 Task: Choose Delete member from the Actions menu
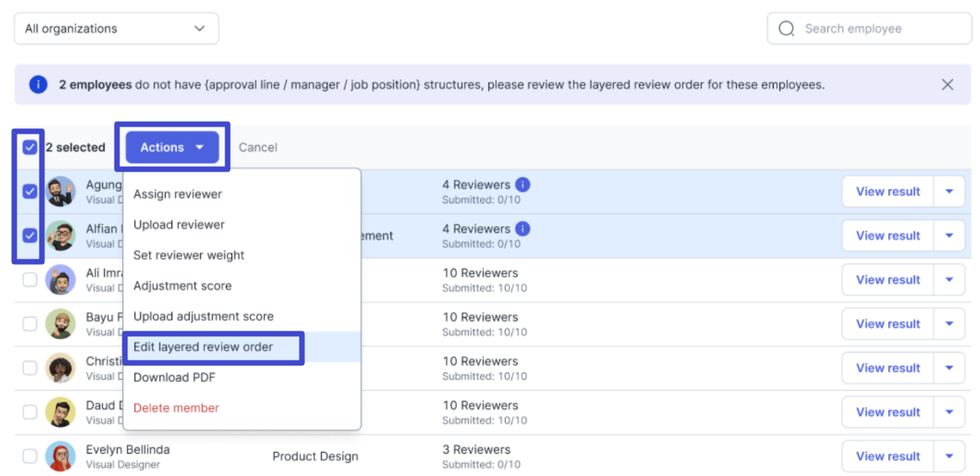[x=176, y=408]
